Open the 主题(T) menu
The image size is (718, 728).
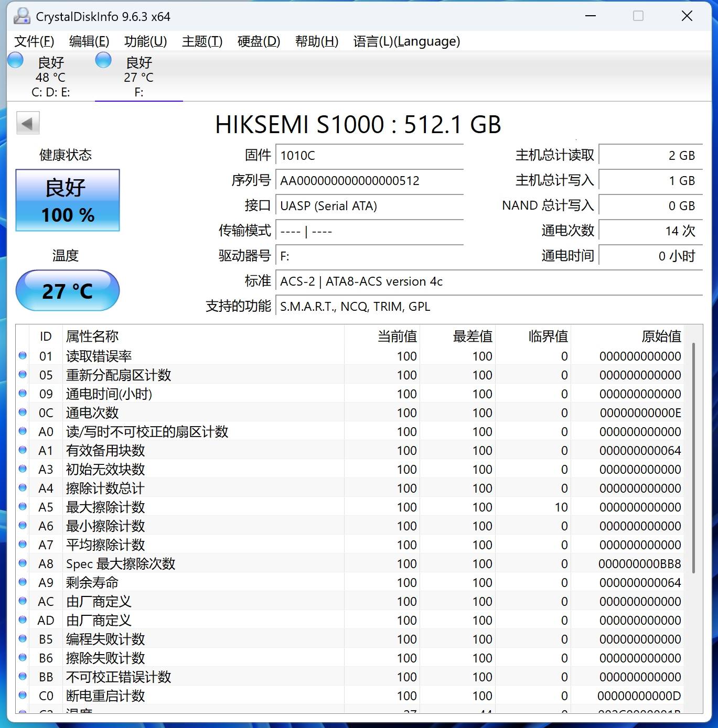pos(202,41)
